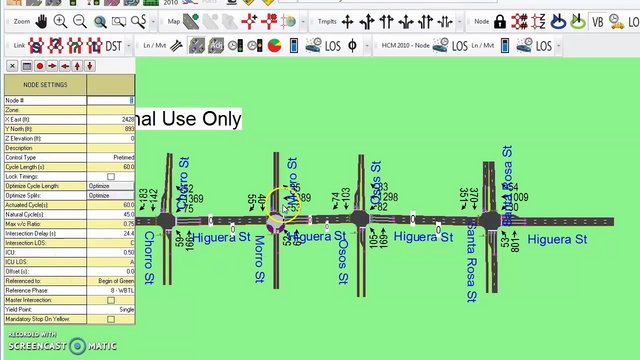Select the Osos St intersection node
Viewport: 640px width, 360px height.
coord(360,219)
